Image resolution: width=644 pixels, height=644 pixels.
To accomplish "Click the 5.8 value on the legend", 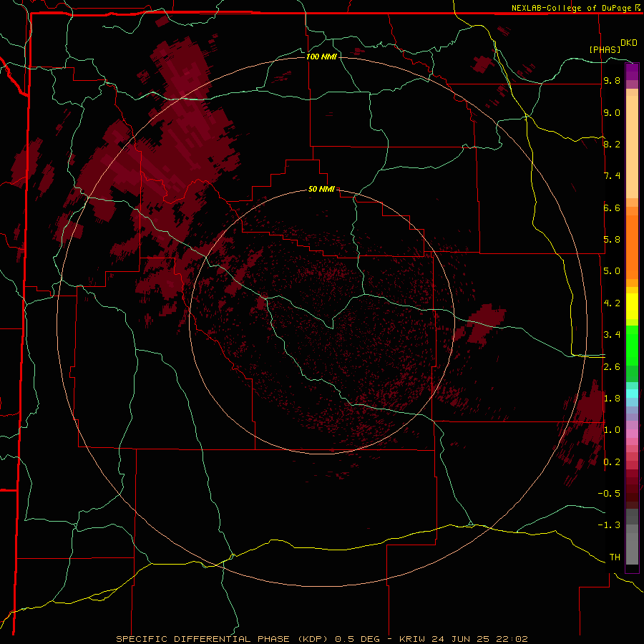I will (612, 240).
